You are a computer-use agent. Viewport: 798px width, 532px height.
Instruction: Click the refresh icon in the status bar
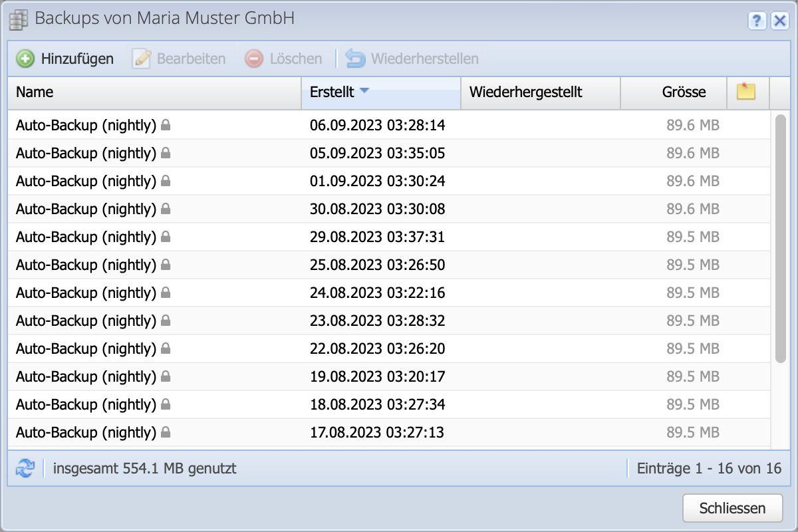point(25,468)
